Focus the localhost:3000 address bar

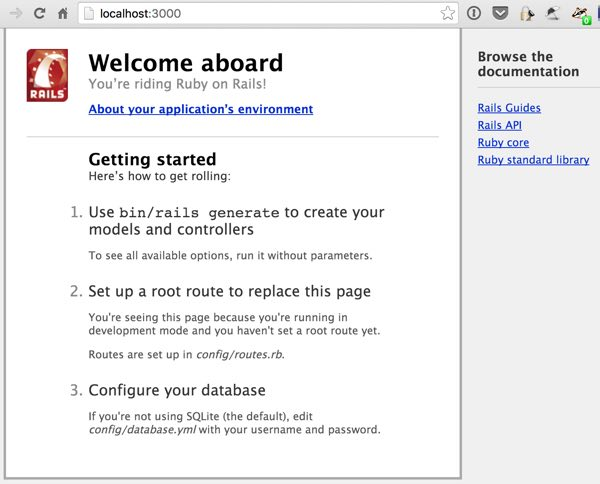(268, 14)
